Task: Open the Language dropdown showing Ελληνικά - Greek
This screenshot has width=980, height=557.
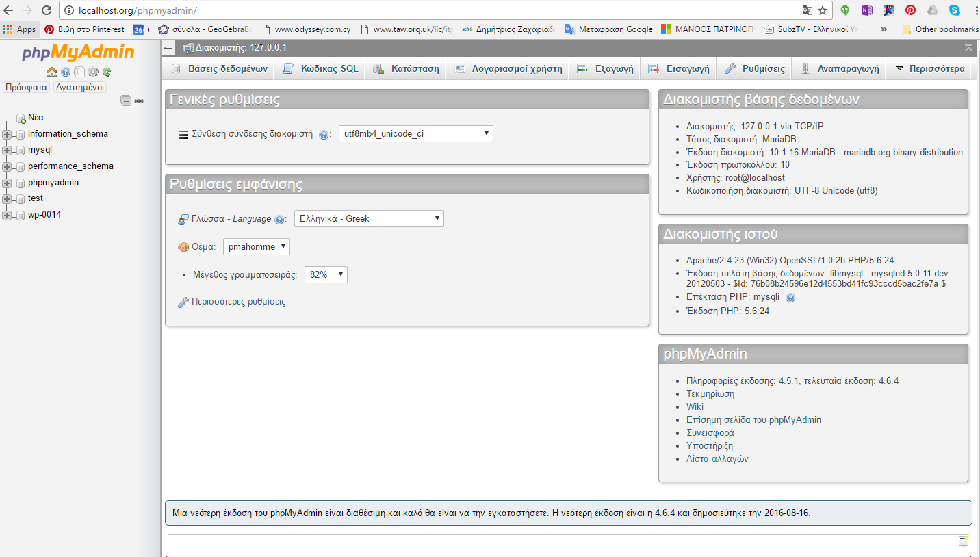Action: pyautogui.click(x=369, y=219)
